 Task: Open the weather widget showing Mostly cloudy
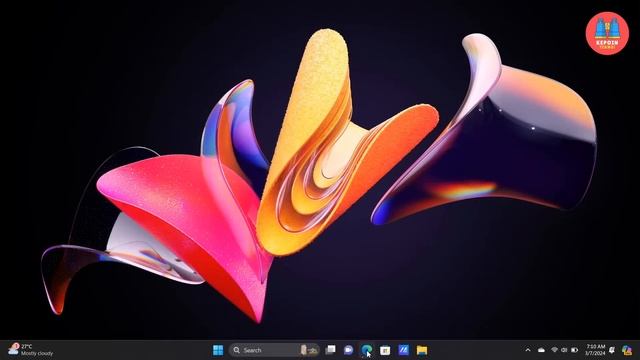(31, 350)
